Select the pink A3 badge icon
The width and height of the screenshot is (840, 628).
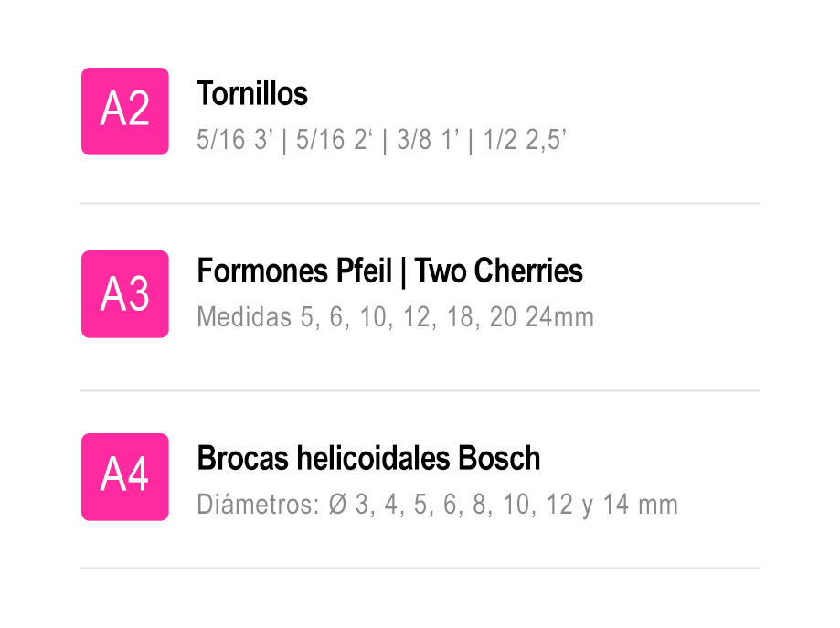125,294
